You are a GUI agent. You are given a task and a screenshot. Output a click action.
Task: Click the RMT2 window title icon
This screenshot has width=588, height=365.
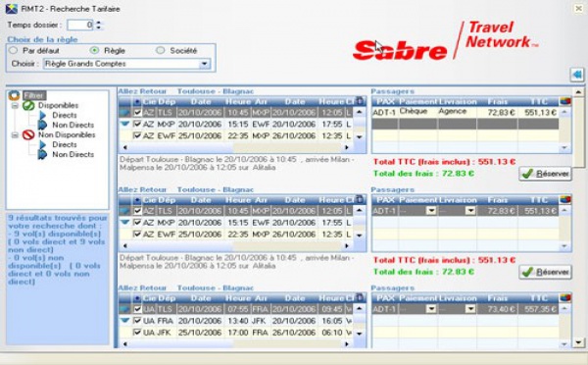pos(12,9)
